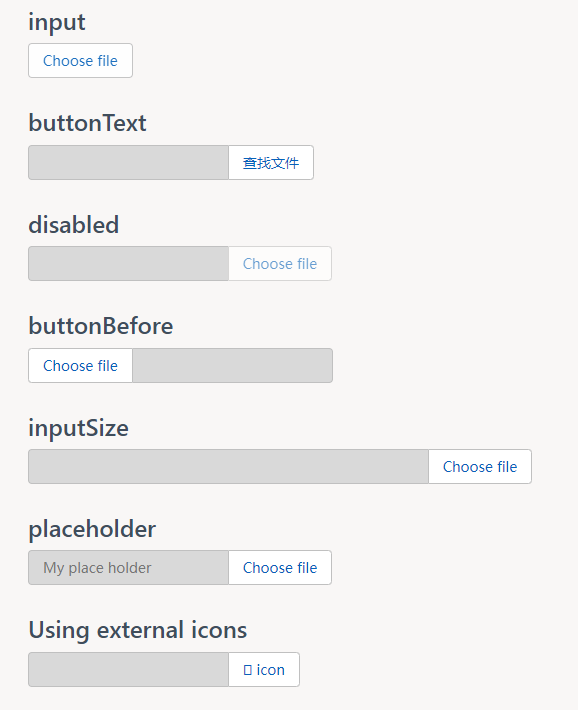Click the file field under buttonText

tap(129, 163)
